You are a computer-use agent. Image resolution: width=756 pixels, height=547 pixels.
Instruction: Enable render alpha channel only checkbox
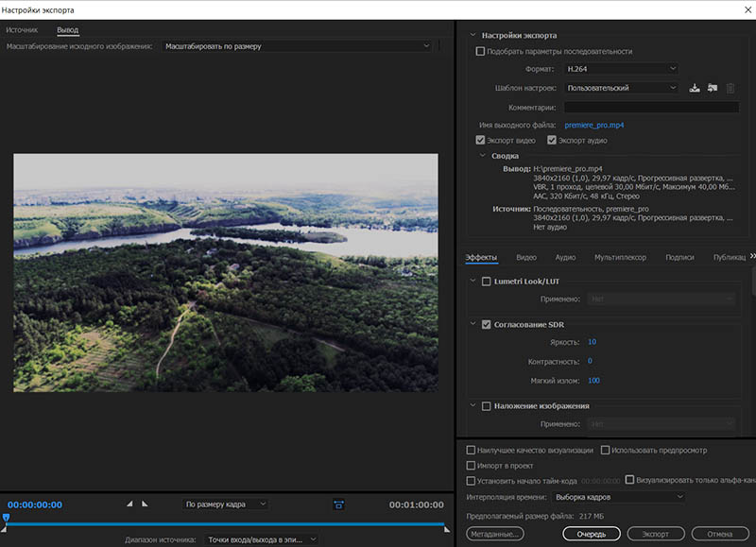pyautogui.click(x=629, y=480)
